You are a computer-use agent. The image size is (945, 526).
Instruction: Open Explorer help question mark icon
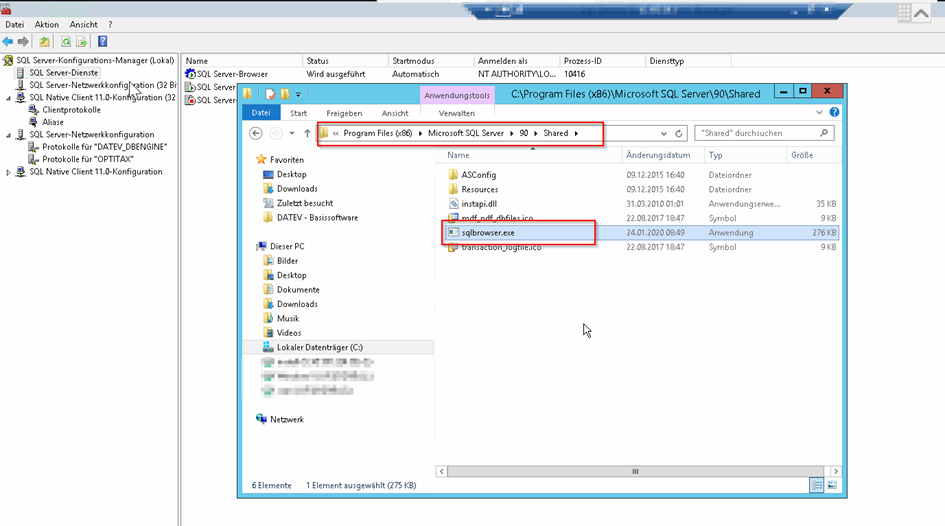coord(835,113)
